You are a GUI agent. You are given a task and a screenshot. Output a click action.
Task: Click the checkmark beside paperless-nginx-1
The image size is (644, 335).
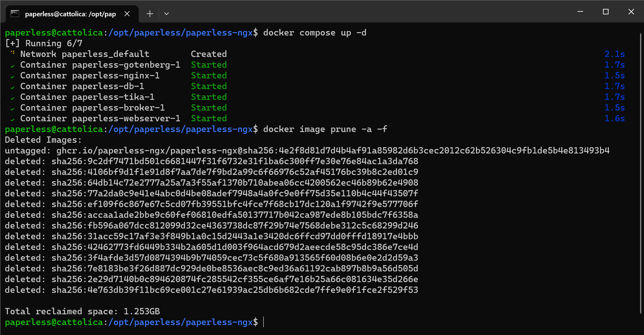pos(13,77)
